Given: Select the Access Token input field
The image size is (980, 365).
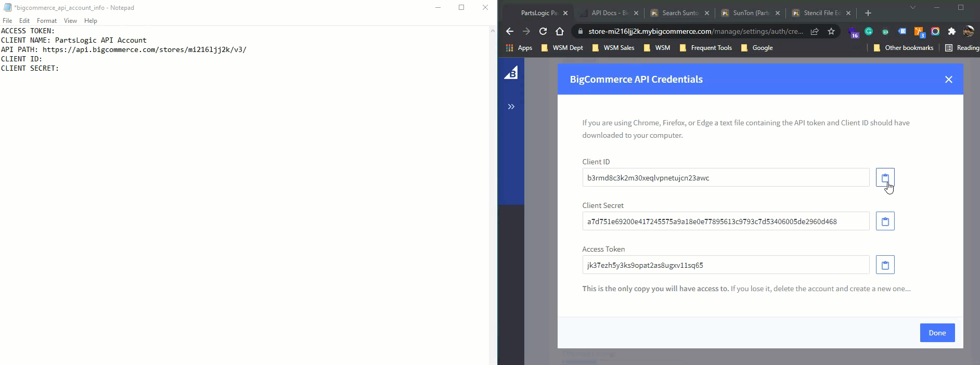Looking at the screenshot, I should [726, 265].
